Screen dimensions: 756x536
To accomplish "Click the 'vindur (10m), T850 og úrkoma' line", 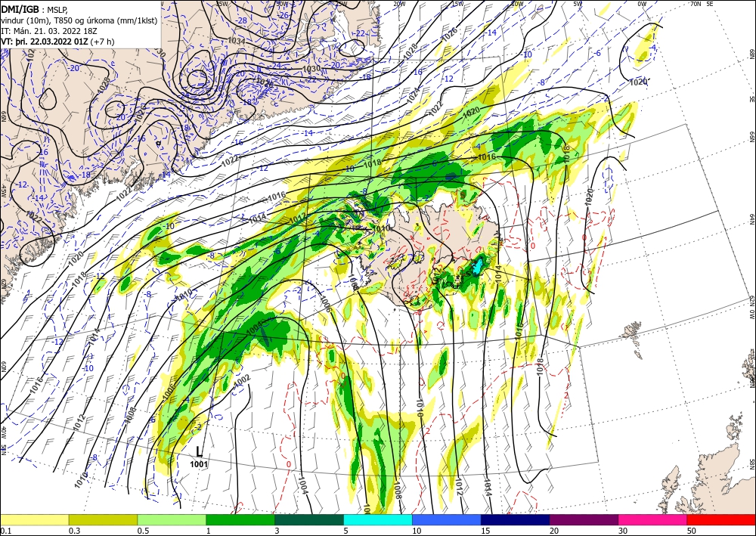I will (x=79, y=20).
